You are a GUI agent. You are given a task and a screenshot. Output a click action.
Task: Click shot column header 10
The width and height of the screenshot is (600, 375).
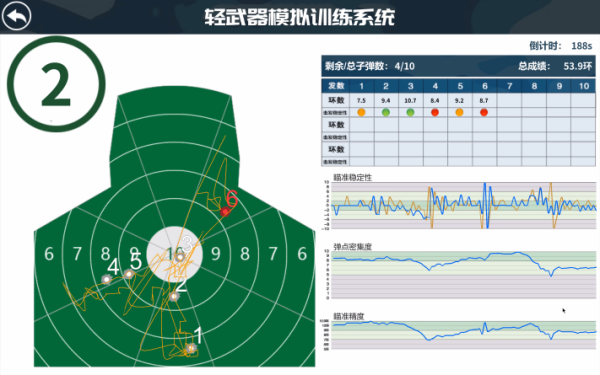[584, 86]
